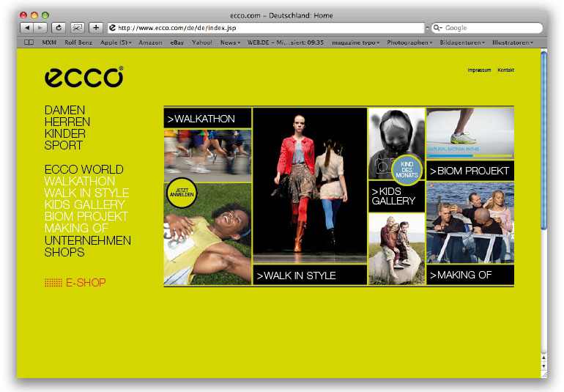Click the plus Add Bookmark button
The height and width of the screenshot is (392, 564).
[x=96, y=28]
